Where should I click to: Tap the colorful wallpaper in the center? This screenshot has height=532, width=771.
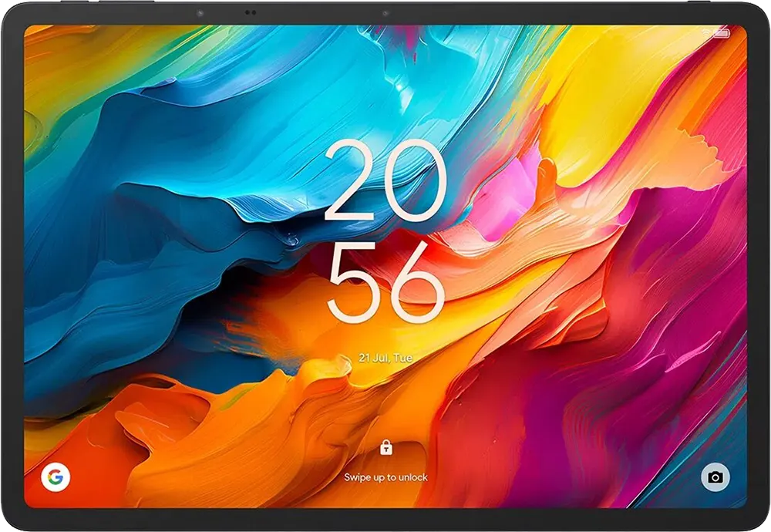385,266
